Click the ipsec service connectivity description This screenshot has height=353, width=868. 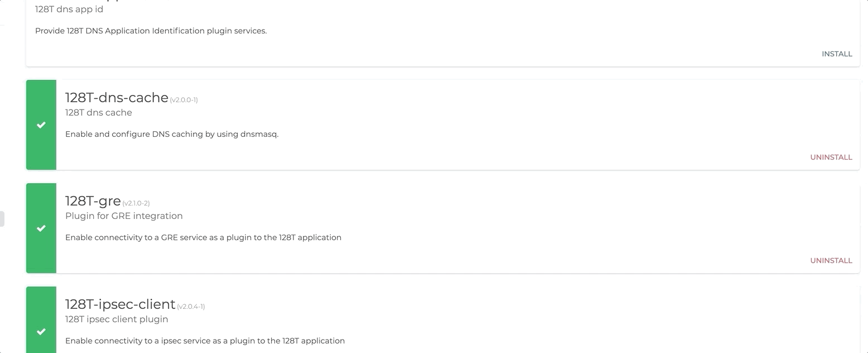click(205, 341)
